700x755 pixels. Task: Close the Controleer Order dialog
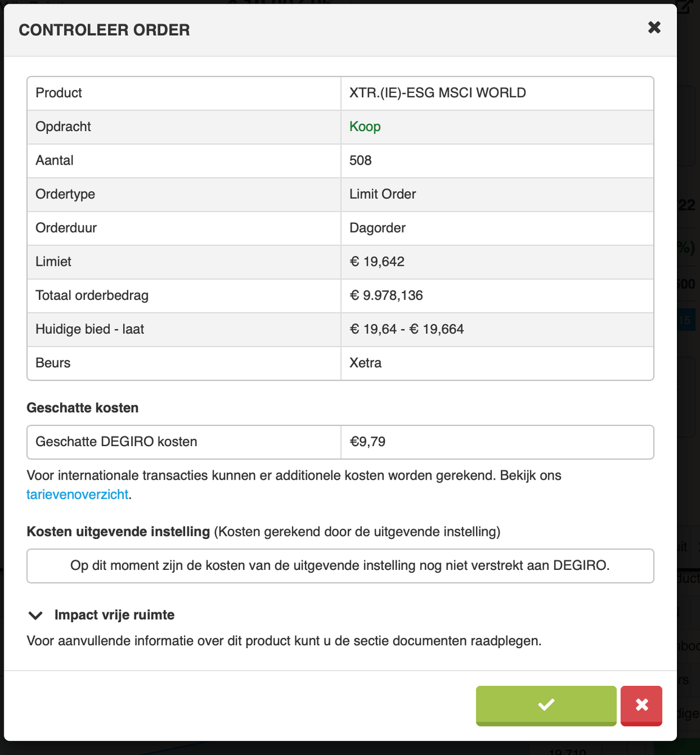point(654,27)
